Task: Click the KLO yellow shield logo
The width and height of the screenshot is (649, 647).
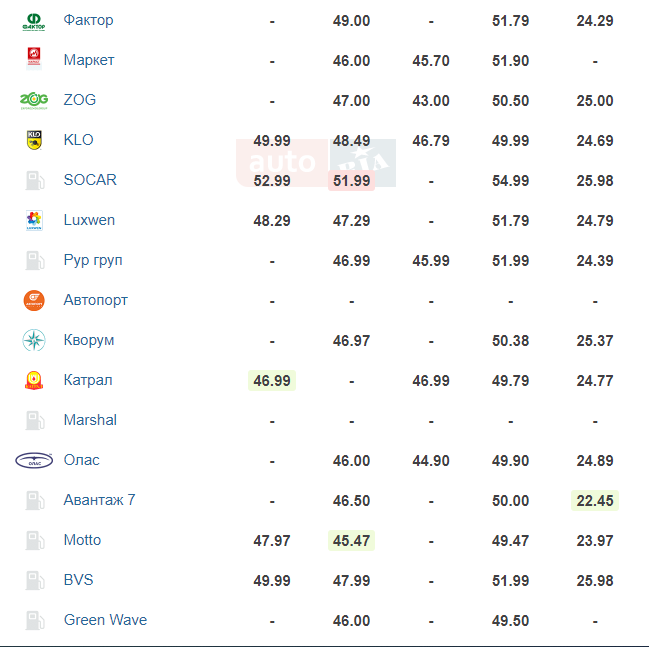Action: [x=34, y=140]
